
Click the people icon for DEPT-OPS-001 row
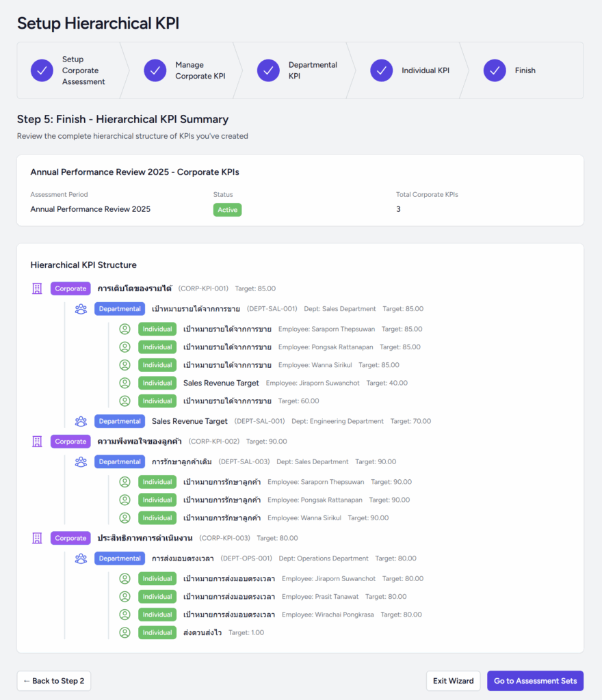(x=81, y=558)
